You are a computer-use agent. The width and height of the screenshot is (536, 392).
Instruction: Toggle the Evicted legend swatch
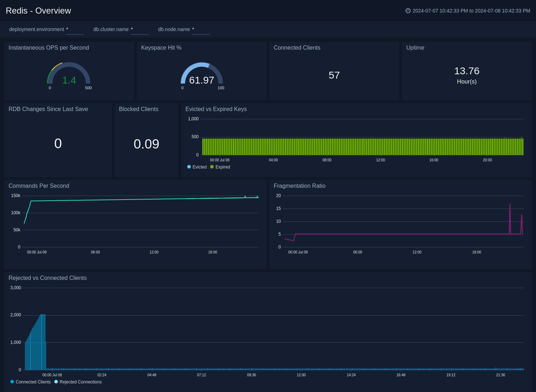(189, 167)
